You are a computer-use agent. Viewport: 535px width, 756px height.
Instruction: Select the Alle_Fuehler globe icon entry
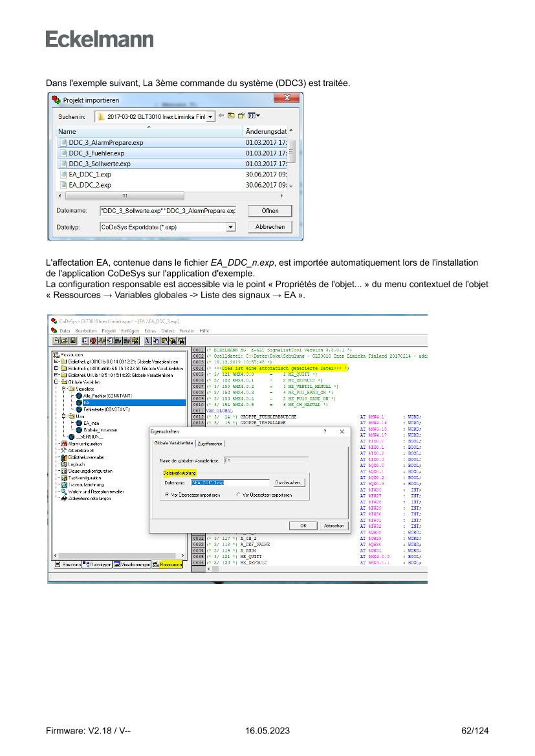[79, 395]
